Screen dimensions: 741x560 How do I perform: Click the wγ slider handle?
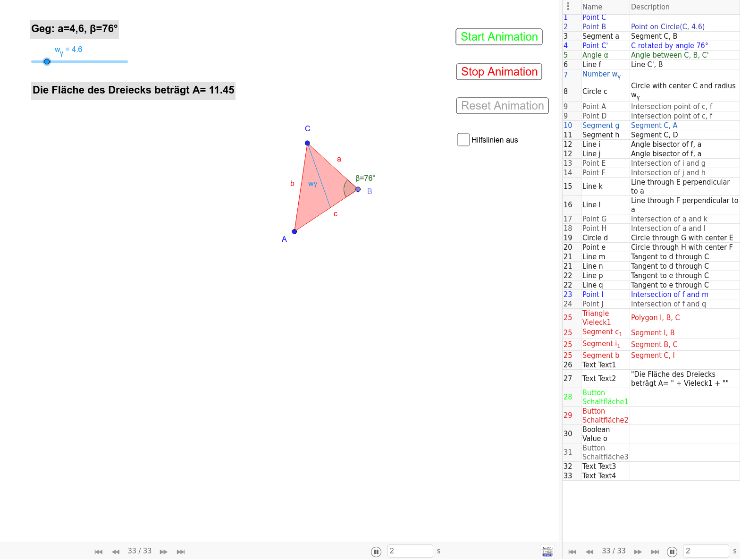point(47,61)
